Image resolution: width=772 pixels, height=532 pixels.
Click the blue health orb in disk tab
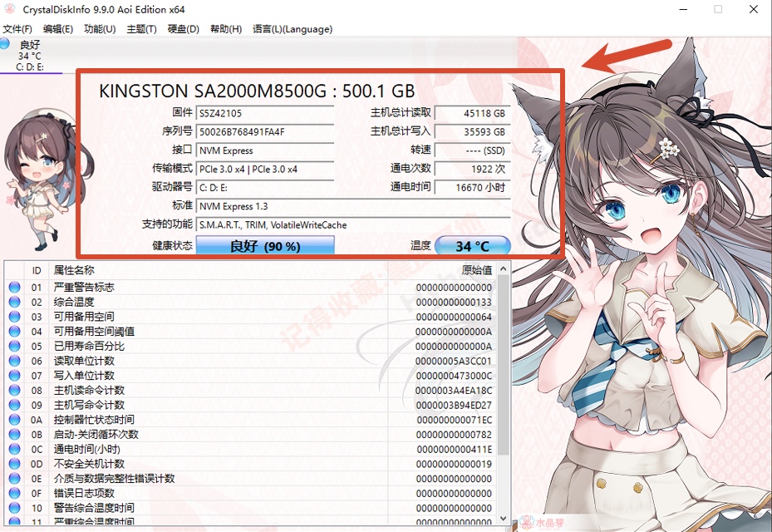pyautogui.click(x=5, y=43)
